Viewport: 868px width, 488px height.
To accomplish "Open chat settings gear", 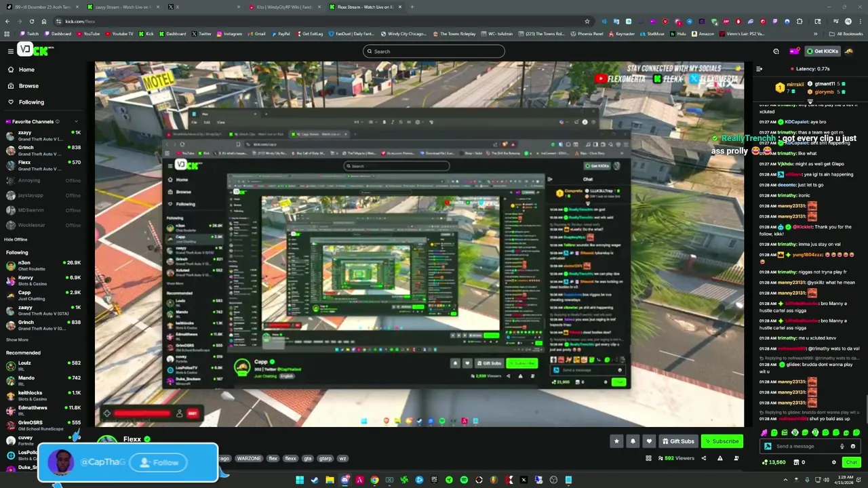I will (x=834, y=462).
